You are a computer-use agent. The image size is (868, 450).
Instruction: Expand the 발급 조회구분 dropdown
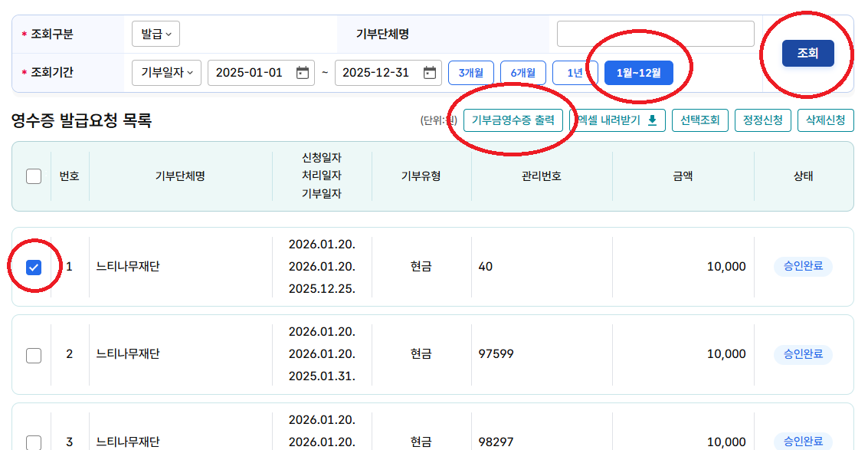click(156, 34)
